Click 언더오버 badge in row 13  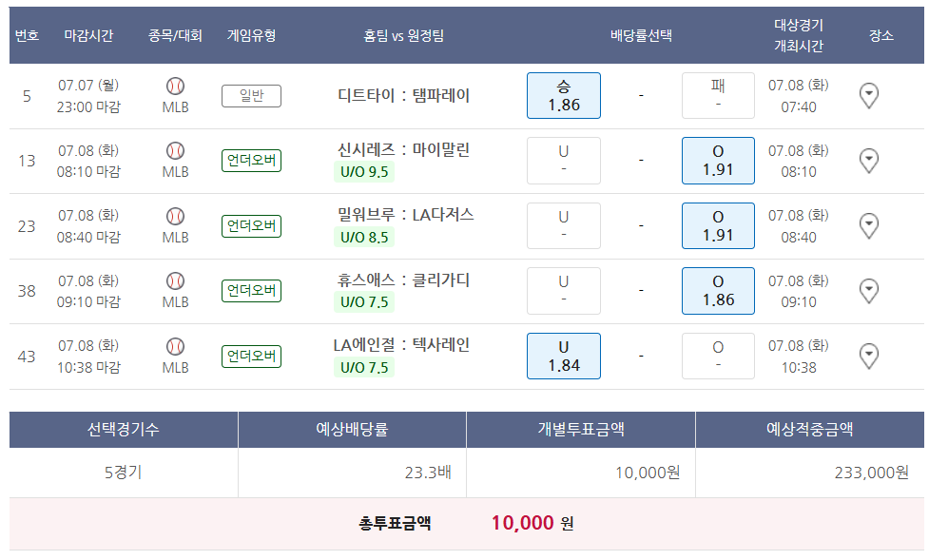[x=251, y=161]
